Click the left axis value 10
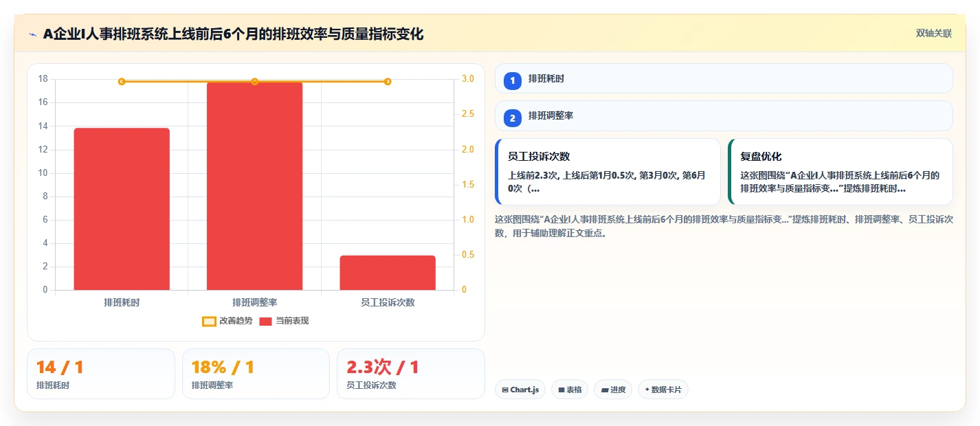Screen dimensions: 980x426 click(x=43, y=173)
